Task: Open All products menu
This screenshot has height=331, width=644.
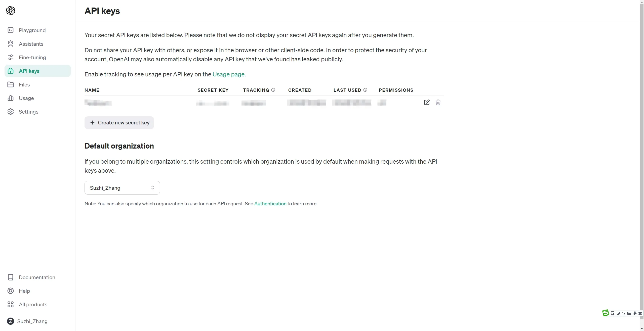Action: (33, 304)
